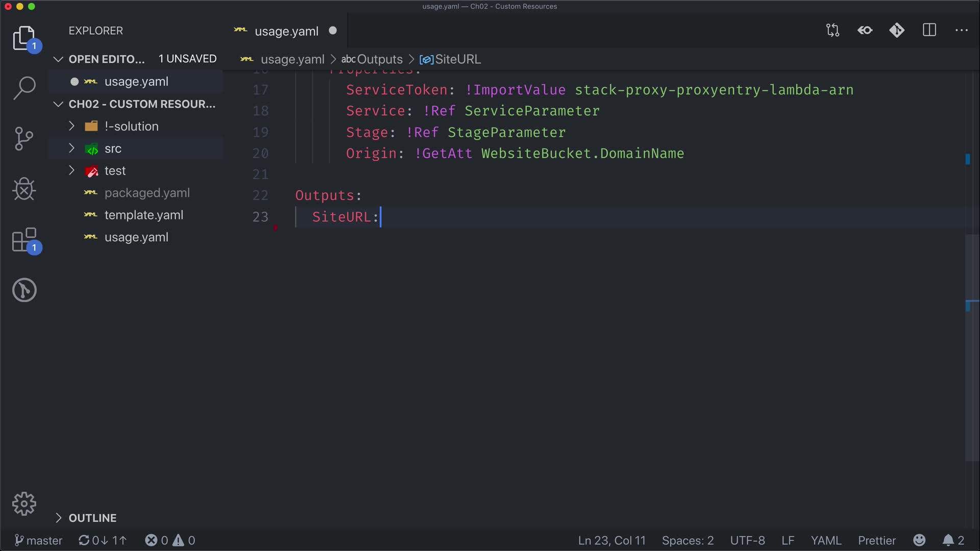Open the Debug view icon
This screenshot has width=980, height=551.
(24, 189)
